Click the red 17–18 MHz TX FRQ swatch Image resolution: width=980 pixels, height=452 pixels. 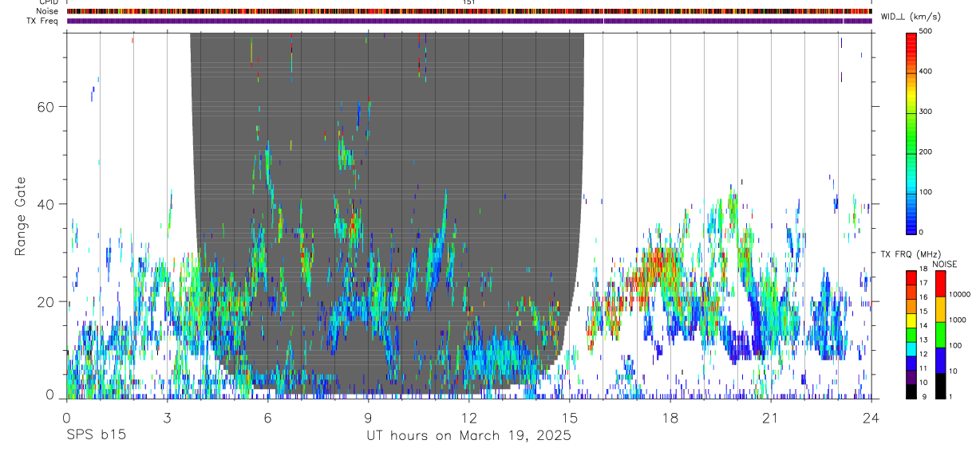click(x=911, y=278)
